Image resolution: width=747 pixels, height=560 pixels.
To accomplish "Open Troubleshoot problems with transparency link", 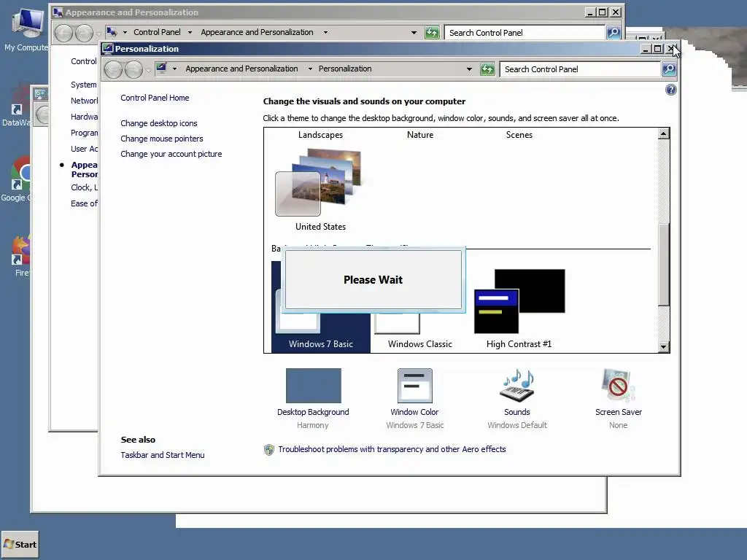I will click(392, 449).
